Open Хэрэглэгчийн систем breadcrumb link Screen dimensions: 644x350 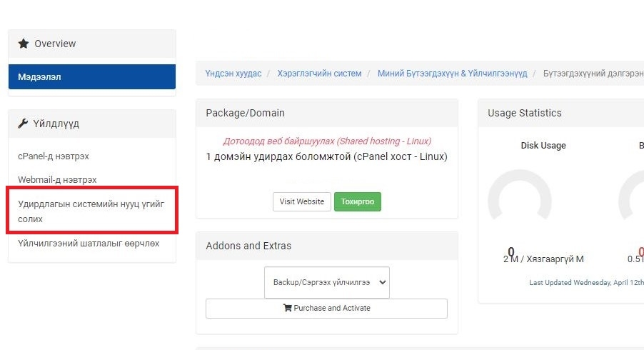pyautogui.click(x=320, y=74)
